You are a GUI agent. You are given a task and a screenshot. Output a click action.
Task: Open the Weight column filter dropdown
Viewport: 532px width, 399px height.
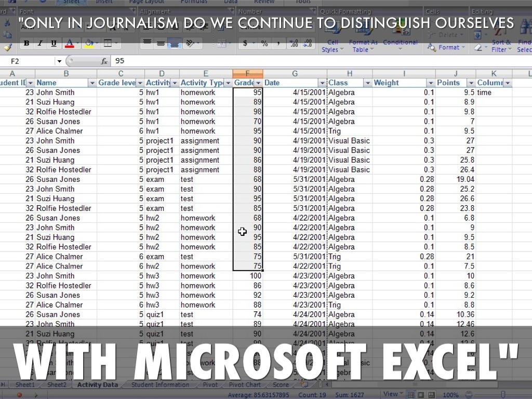point(430,83)
